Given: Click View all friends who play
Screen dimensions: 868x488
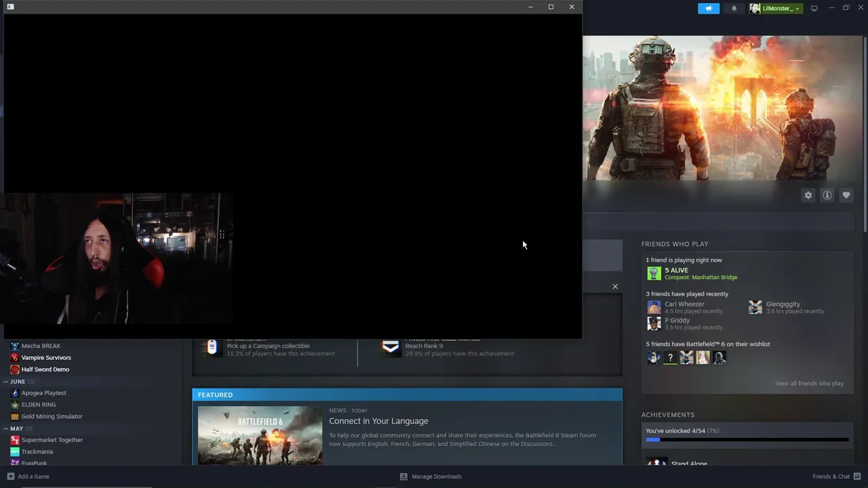Looking at the screenshot, I should click(809, 384).
